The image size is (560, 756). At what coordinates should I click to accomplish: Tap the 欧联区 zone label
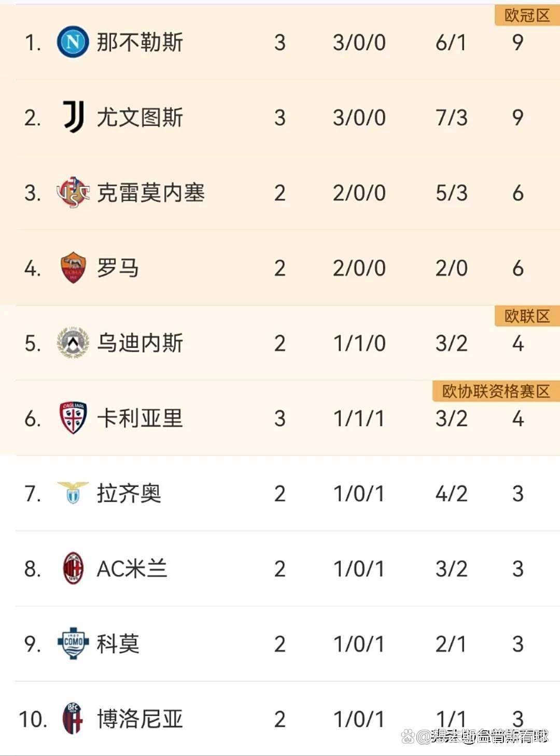[527, 316]
